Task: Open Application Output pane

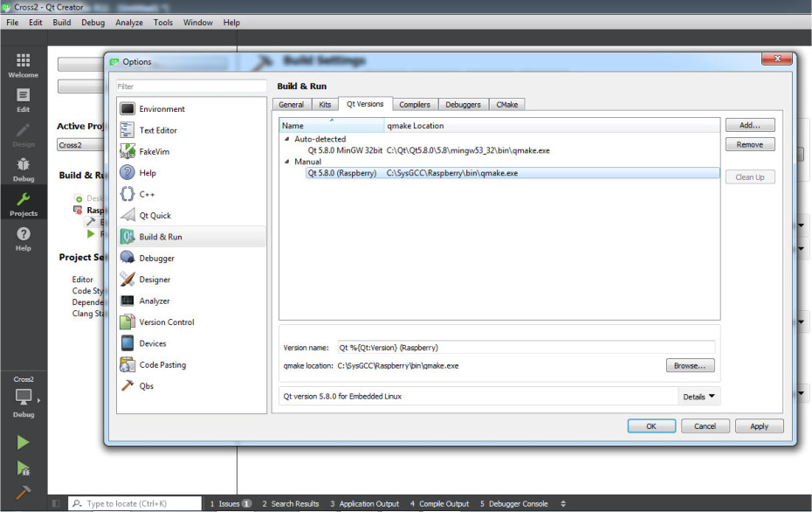Action: [x=365, y=504]
